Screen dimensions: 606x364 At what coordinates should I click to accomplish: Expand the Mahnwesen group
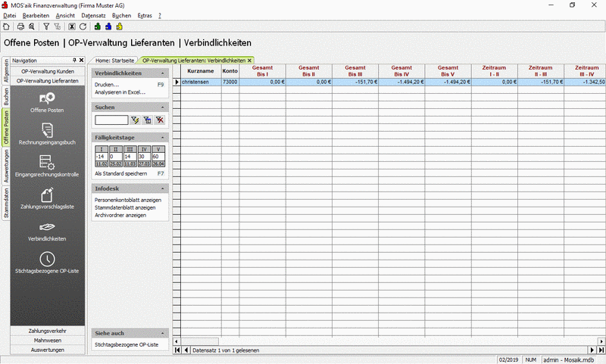(x=48, y=341)
